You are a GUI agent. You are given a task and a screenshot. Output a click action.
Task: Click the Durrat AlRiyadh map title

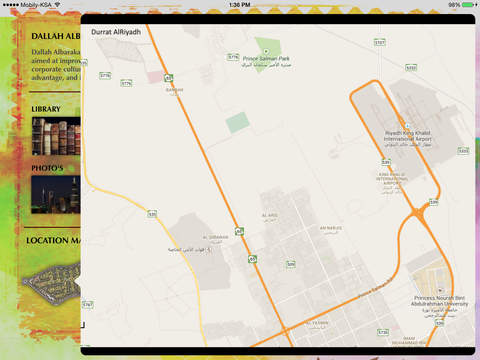click(116, 32)
